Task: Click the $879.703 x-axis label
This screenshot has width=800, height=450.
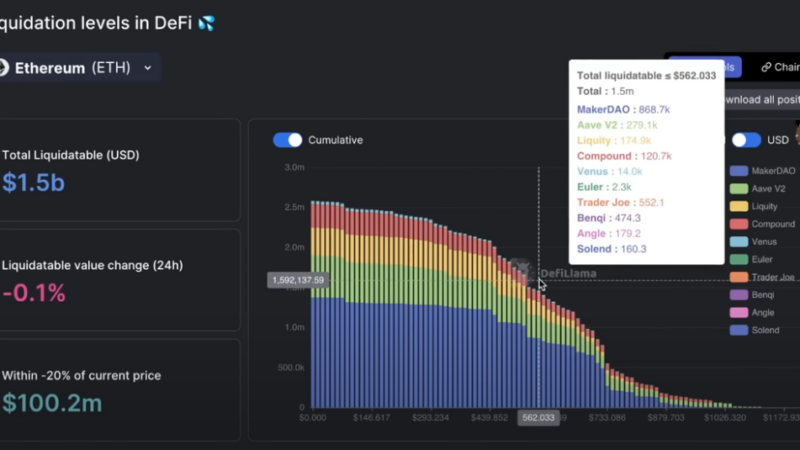Action: [x=666, y=417]
